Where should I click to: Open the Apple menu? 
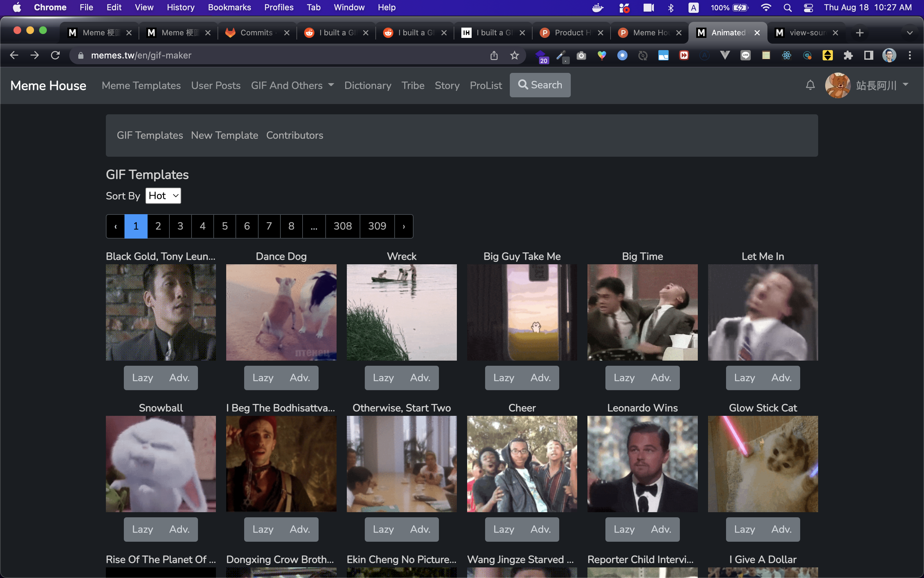click(x=17, y=8)
